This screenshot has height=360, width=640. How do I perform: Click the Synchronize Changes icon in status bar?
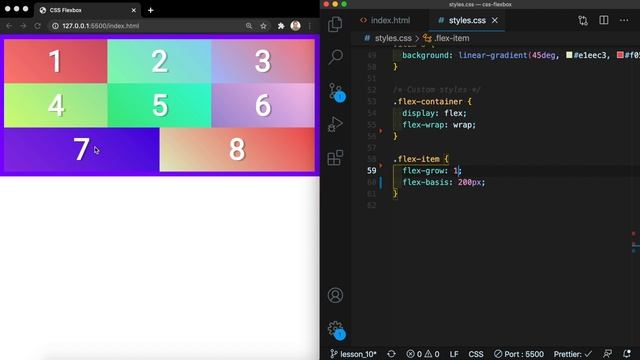[x=391, y=354]
